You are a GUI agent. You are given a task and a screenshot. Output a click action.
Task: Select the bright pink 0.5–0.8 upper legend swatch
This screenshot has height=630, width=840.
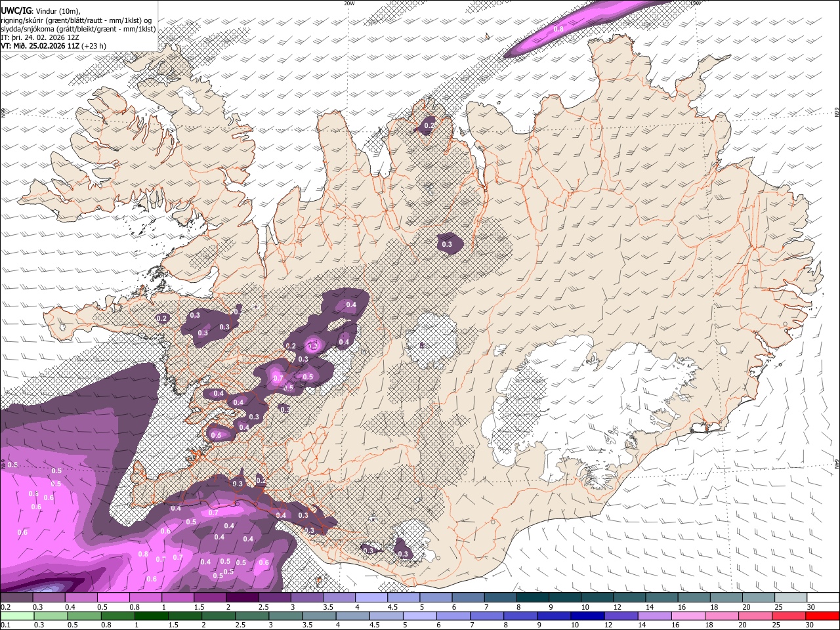click(x=113, y=597)
